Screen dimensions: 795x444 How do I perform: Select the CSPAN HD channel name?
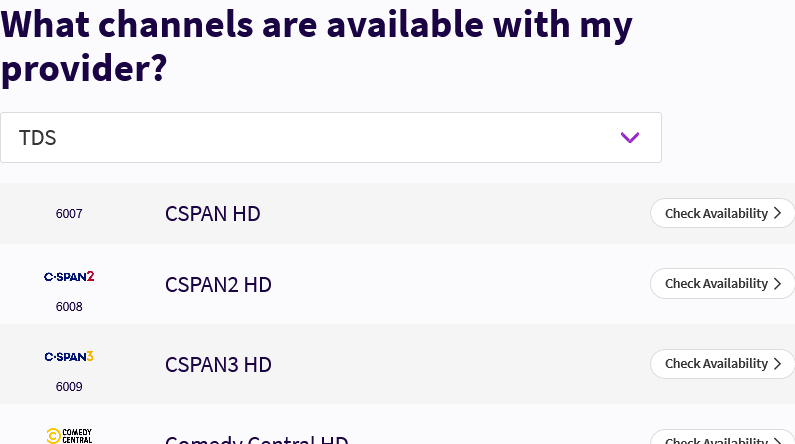pos(213,213)
